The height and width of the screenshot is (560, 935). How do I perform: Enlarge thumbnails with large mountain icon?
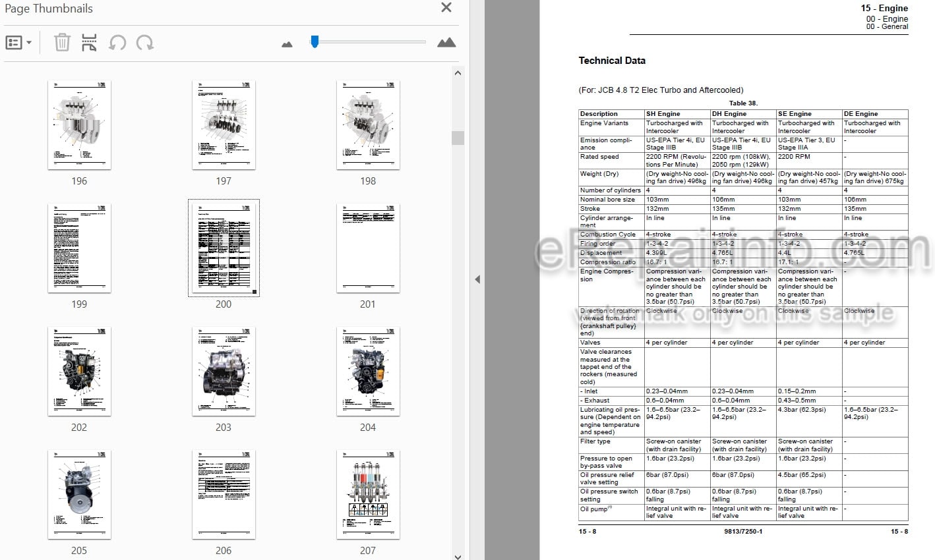click(x=446, y=43)
